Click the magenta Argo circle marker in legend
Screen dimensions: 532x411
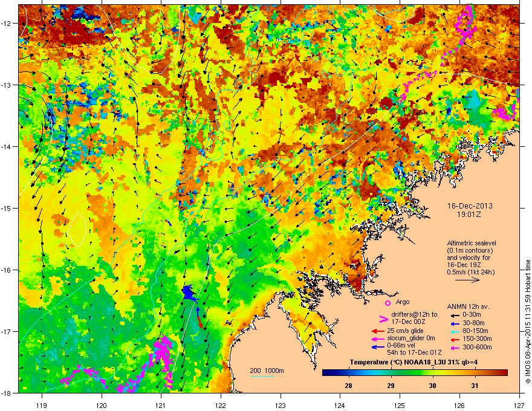pyautogui.click(x=388, y=303)
